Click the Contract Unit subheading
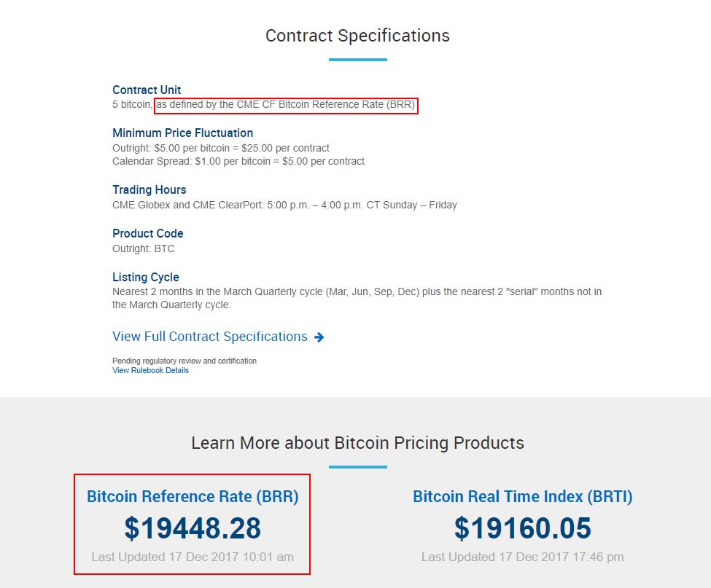The image size is (711, 588). pos(147,90)
